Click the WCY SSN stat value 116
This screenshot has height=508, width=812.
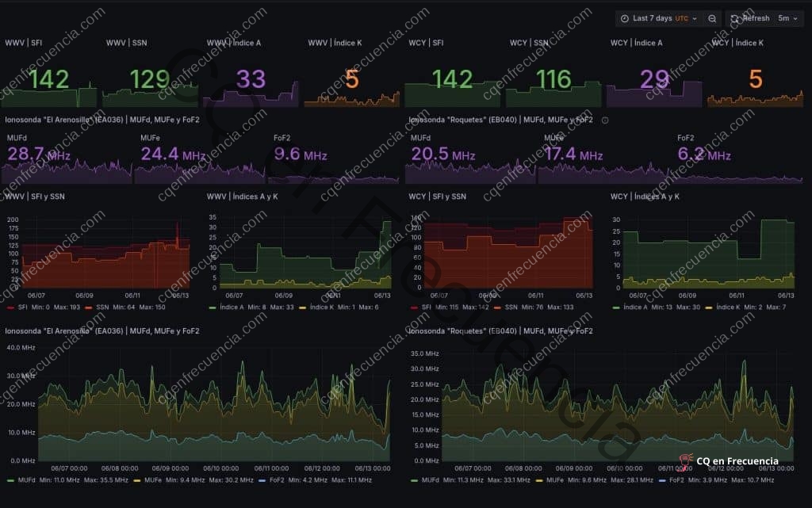pyautogui.click(x=553, y=79)
